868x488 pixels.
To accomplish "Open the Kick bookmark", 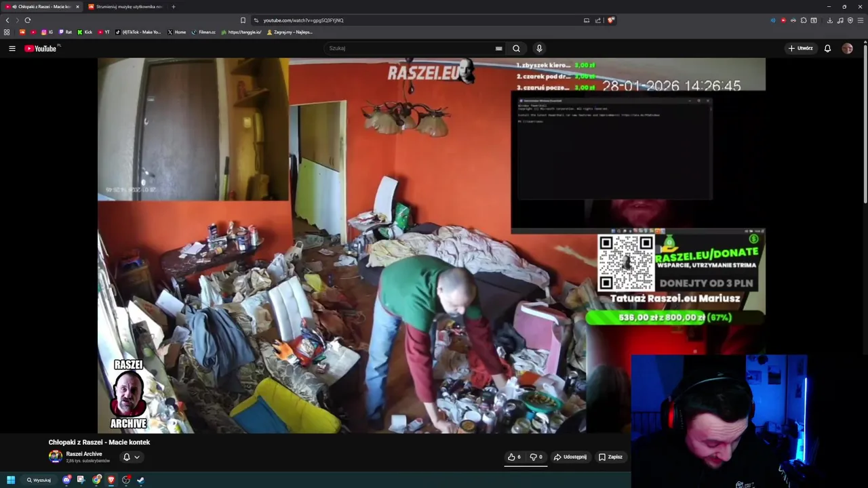I will pos(85,32).
